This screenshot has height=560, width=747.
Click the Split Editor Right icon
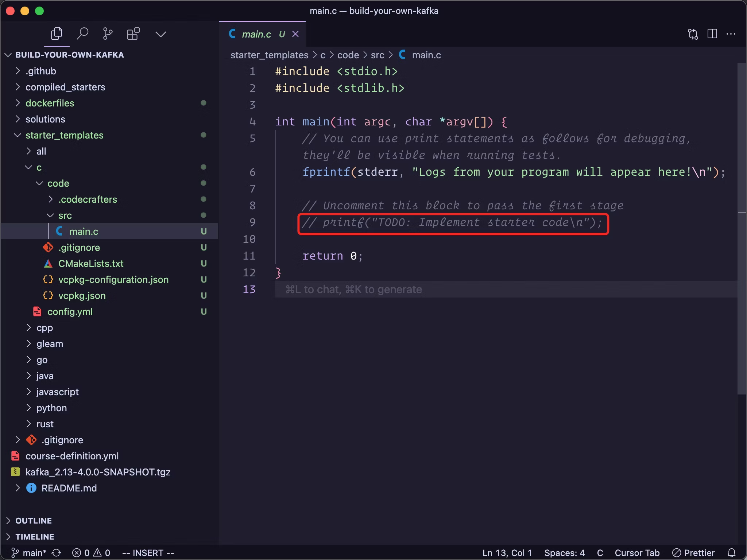712,34
